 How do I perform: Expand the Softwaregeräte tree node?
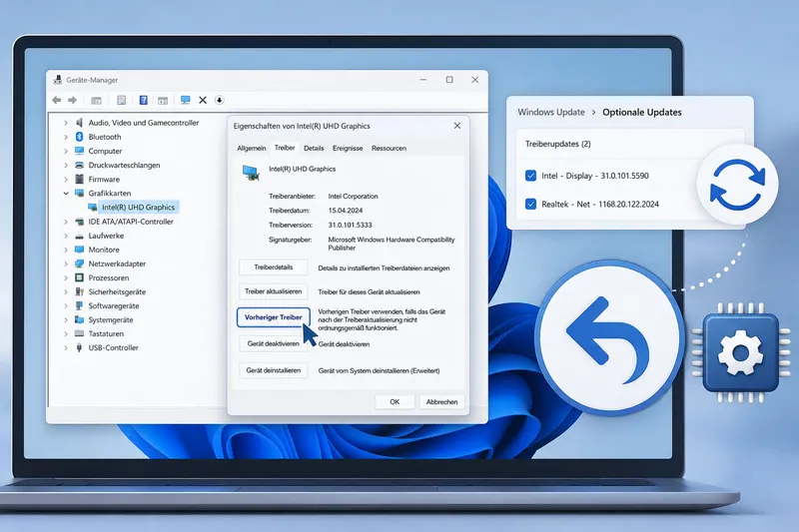pos(66,306)
